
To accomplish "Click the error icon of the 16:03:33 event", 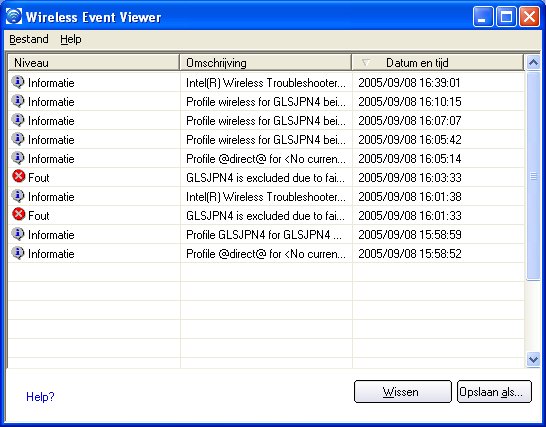I will click(18, 176).
